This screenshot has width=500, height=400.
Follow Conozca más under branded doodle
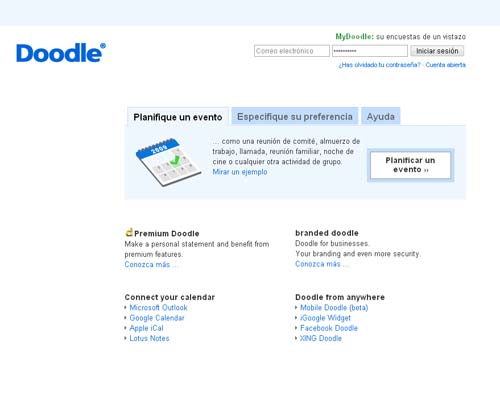(318, 264)
